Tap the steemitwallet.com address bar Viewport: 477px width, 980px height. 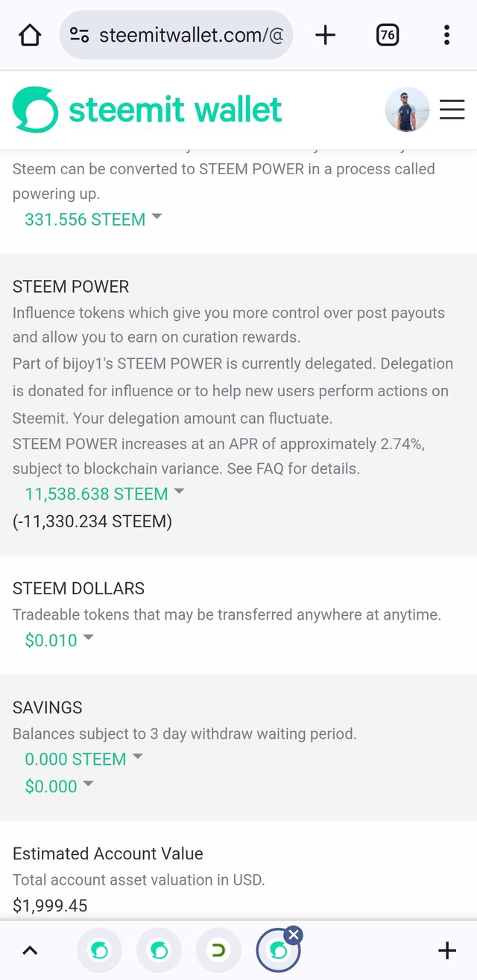[176, 35]
